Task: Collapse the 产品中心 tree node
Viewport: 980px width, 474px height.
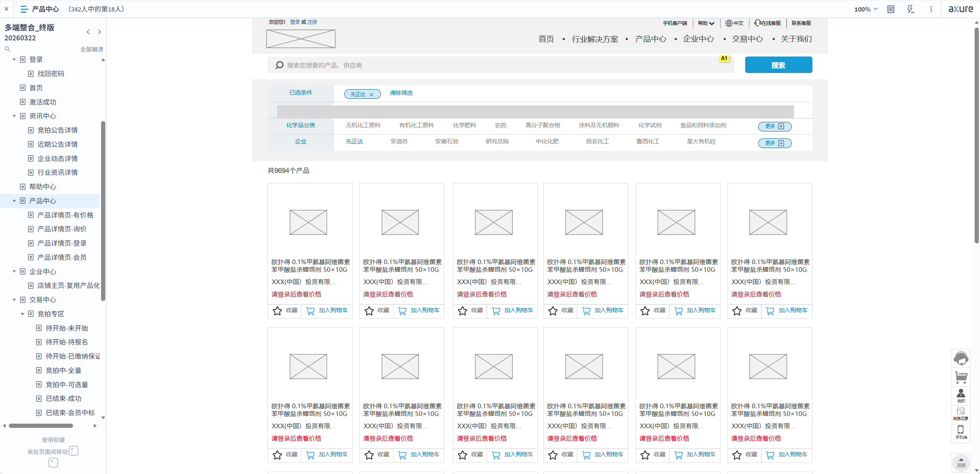Action: 14,201
